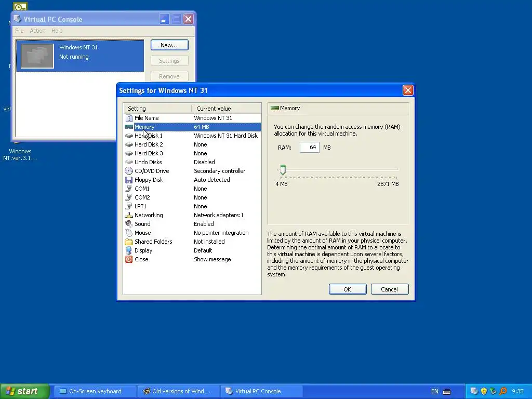This screenshot has height=399, width=532.
Task: Click the Current Value column header
Action: tap(227, 109)
